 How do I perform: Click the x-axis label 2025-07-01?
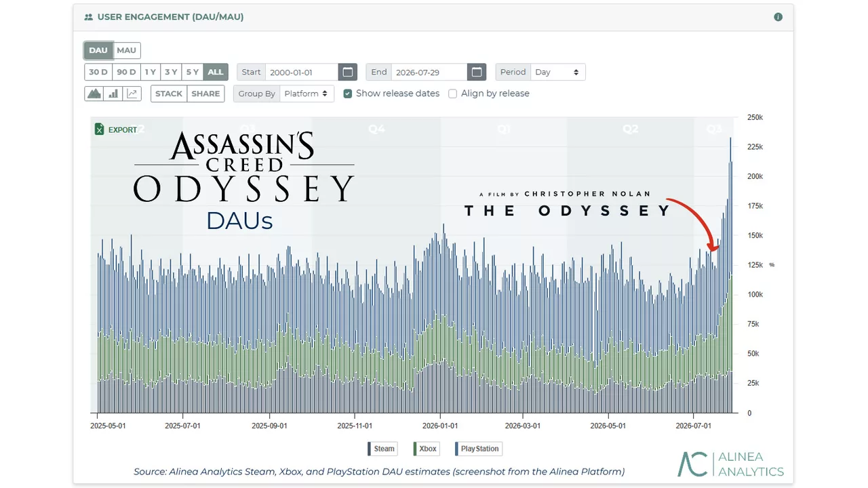coord(184,426)
